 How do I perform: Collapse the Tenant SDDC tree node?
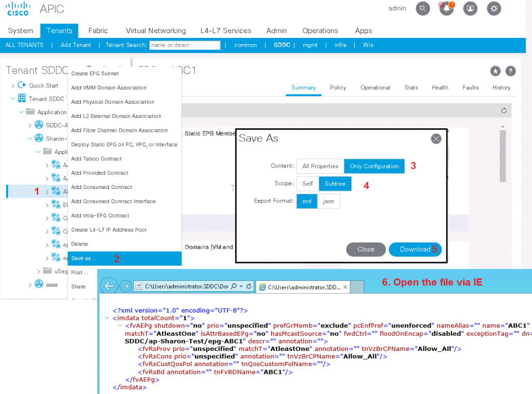(x=13, y=99)
